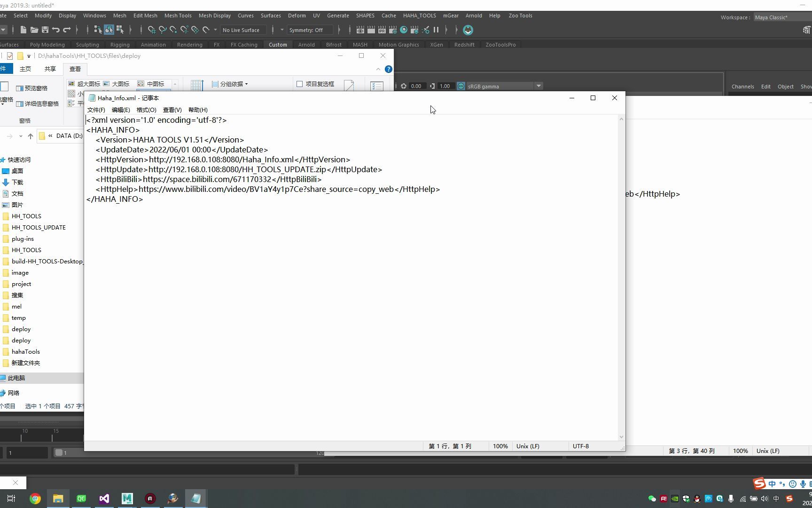This screenshot has width=812, height=508.
Task: Open the sRGB gamma view transform dropdown
Action: [x=505, y=86]
